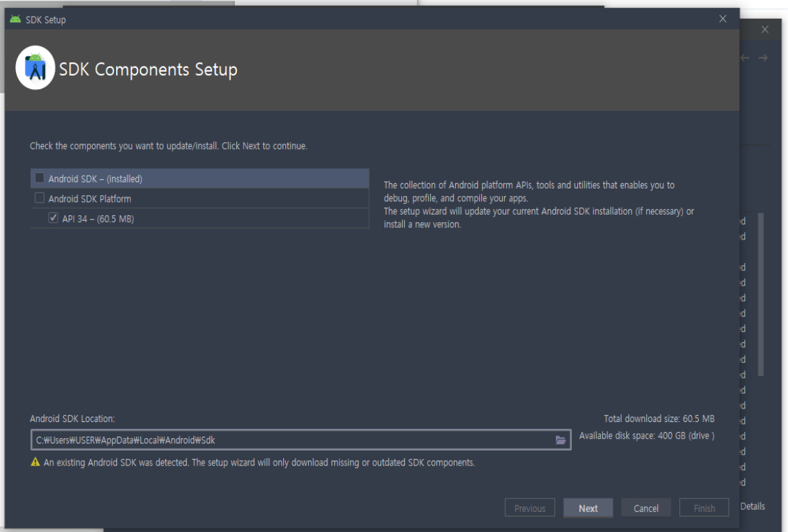
Task: Click the Android SDK Location path field
Action: tap(301, 440)
